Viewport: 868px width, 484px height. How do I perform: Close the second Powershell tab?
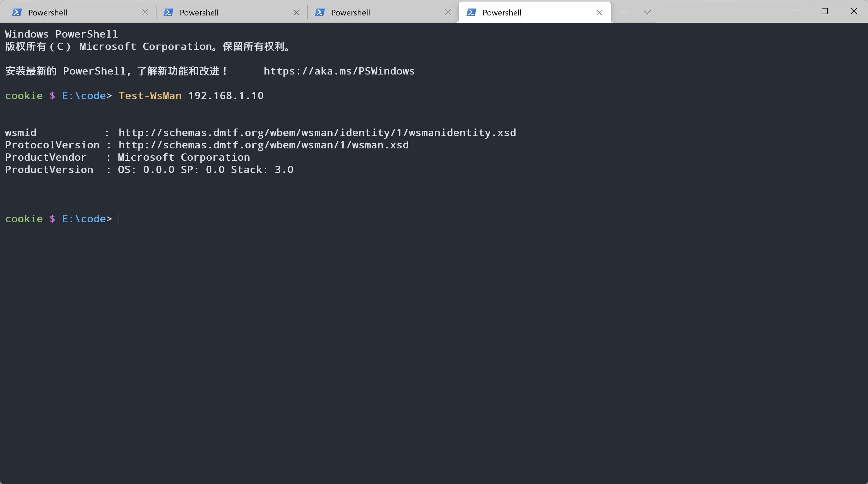(297, 13)
